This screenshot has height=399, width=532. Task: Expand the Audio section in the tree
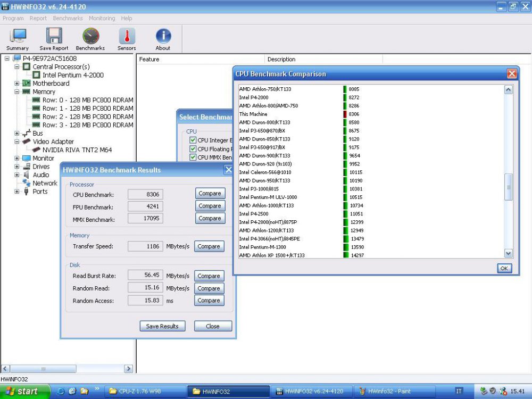(16, 174)
